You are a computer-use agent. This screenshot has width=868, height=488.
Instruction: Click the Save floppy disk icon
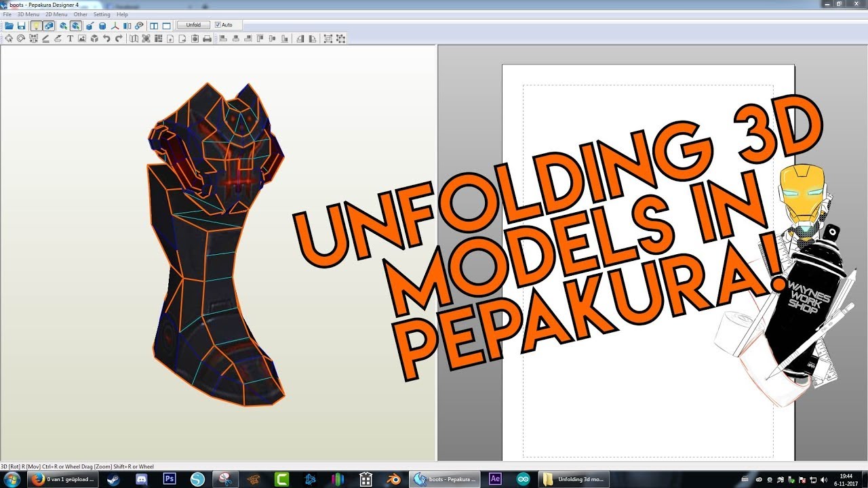pos(21,25)
